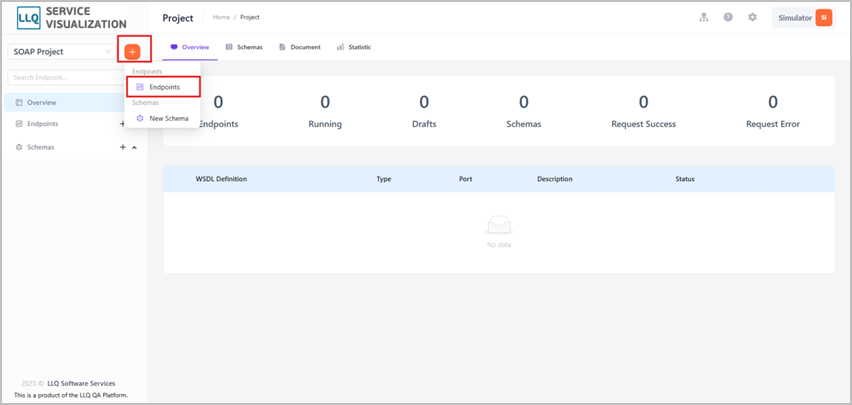Click the Overview icon in the sidebar

click(x=19, y=102)
